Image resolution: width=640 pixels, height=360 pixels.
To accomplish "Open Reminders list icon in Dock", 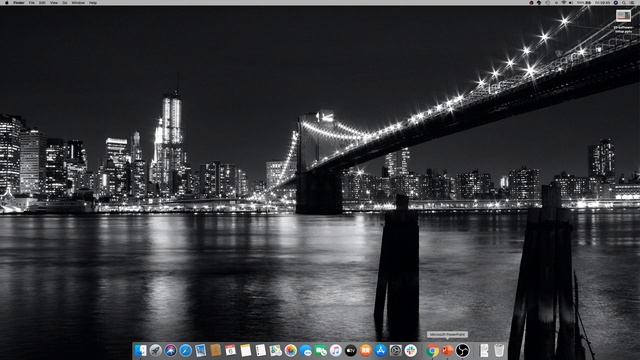I will pyautogui.click(x=260, y=350).
